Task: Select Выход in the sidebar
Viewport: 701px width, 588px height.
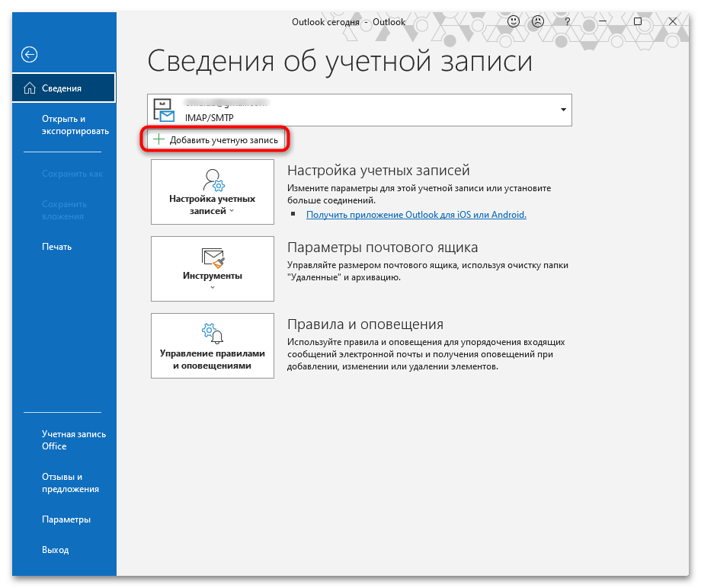Action: [56, 549]
